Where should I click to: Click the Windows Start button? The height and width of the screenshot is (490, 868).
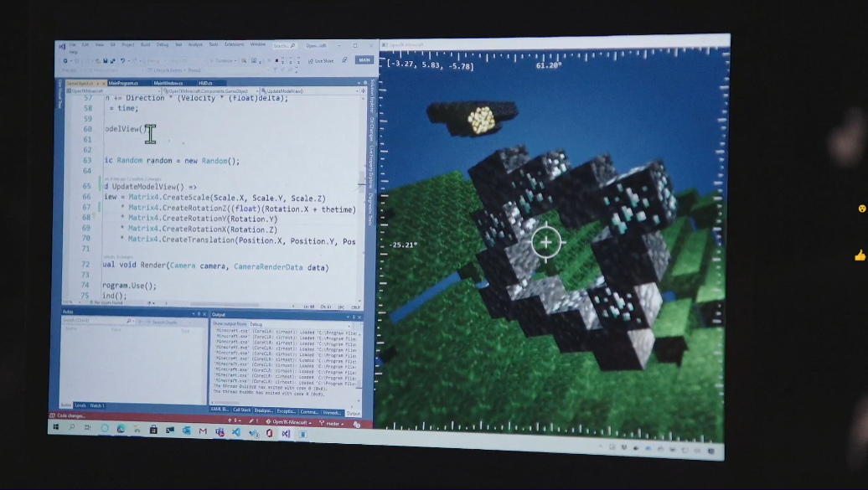[x=55, y=427]
